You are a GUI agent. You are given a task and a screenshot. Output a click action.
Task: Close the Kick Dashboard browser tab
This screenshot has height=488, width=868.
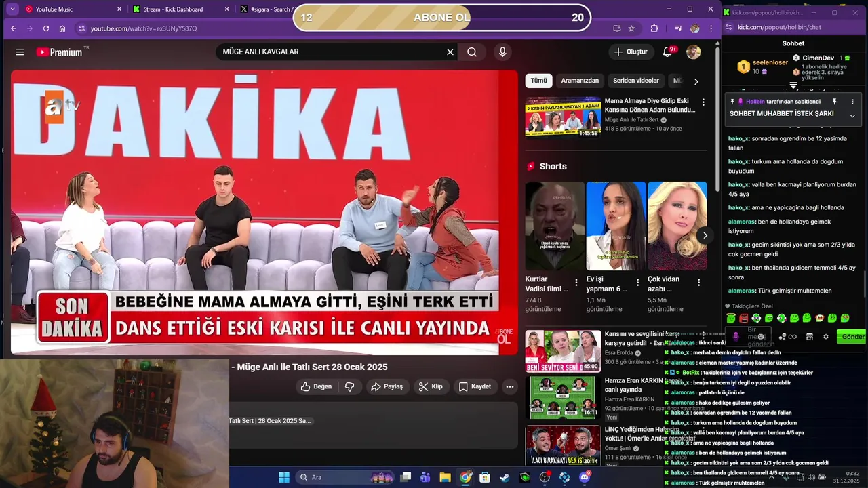227,9
